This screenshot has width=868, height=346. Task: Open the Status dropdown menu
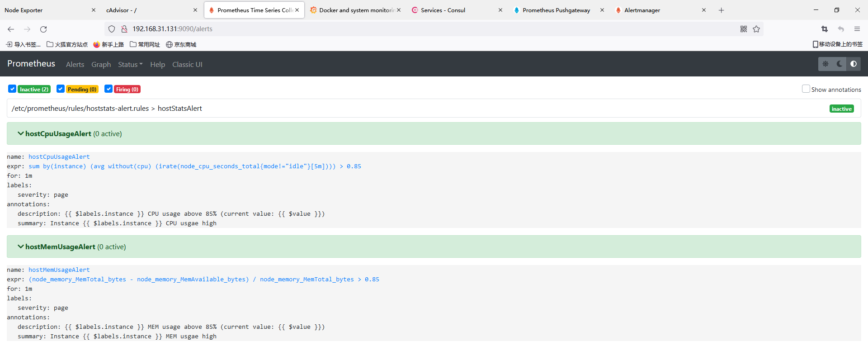point(130,64)
